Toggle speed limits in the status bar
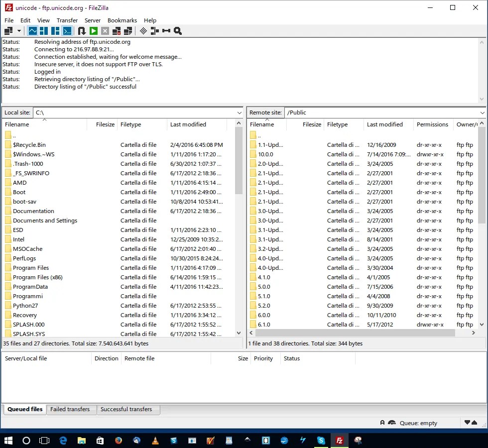This screenshot has height=448, width=488. click(391, 423)
